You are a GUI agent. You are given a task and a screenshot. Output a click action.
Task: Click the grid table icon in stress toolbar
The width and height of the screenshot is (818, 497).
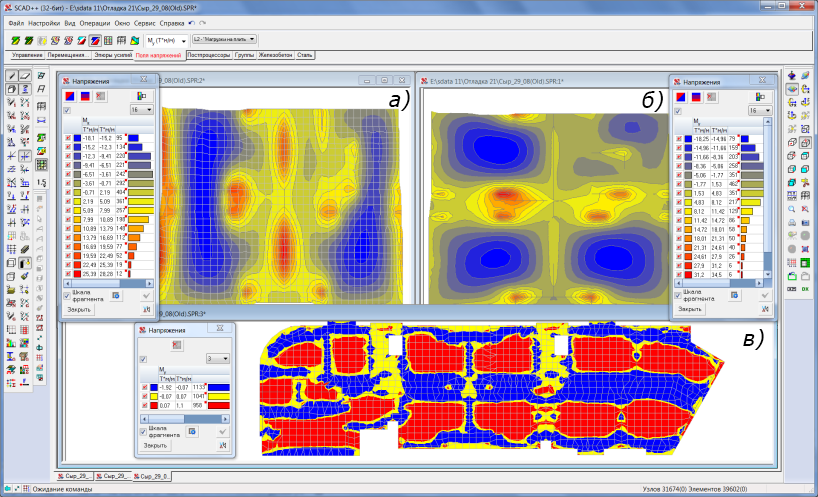click(107, 39)
